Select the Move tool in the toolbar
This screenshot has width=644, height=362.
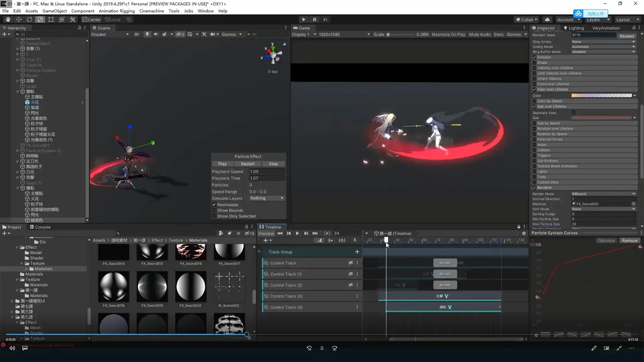18,19
